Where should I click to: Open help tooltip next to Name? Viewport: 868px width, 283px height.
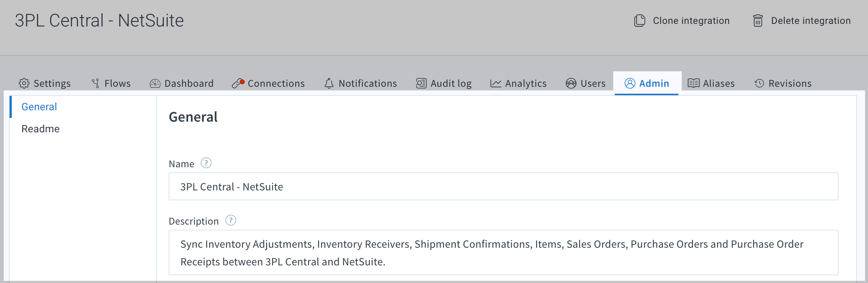point(206,163)
